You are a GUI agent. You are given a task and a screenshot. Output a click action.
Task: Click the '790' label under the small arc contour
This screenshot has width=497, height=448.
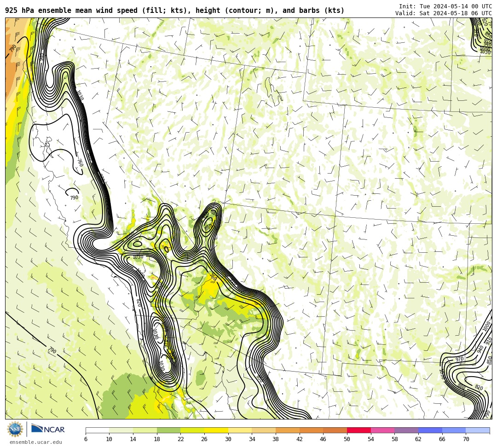[x=74, y=198]
